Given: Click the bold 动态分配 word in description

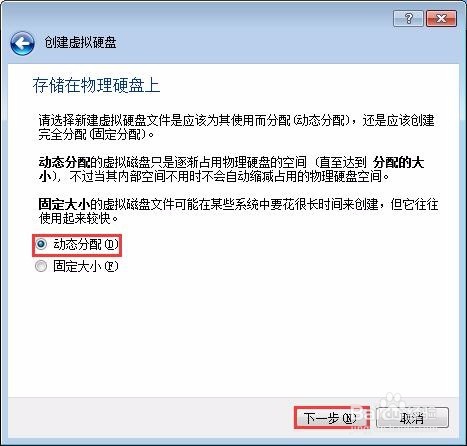Looking at the screenshot, I should 64,163.
